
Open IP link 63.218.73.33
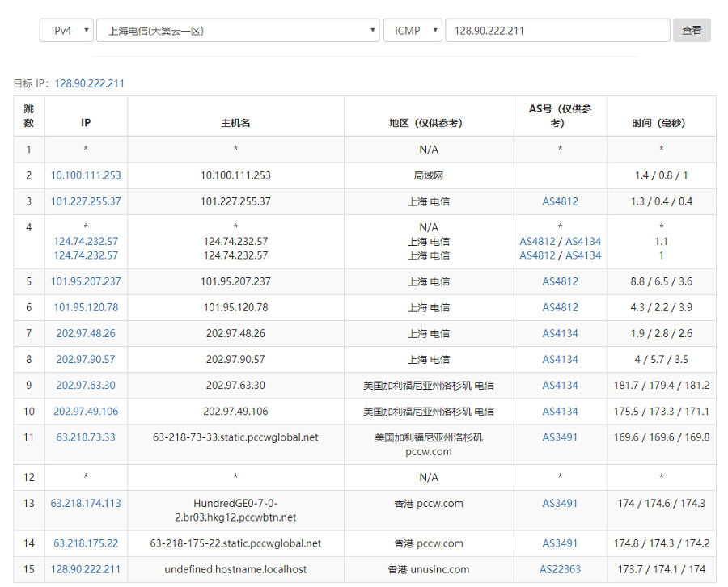click(x=86, y=437)
